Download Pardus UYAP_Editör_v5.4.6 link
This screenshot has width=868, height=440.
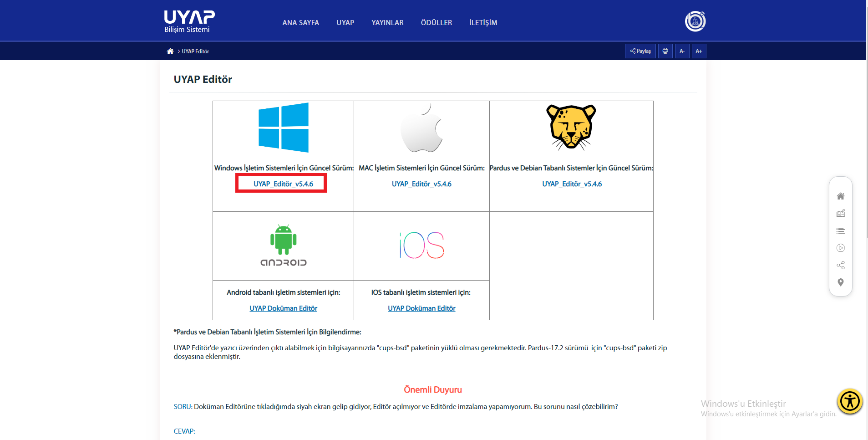[572, 184]
